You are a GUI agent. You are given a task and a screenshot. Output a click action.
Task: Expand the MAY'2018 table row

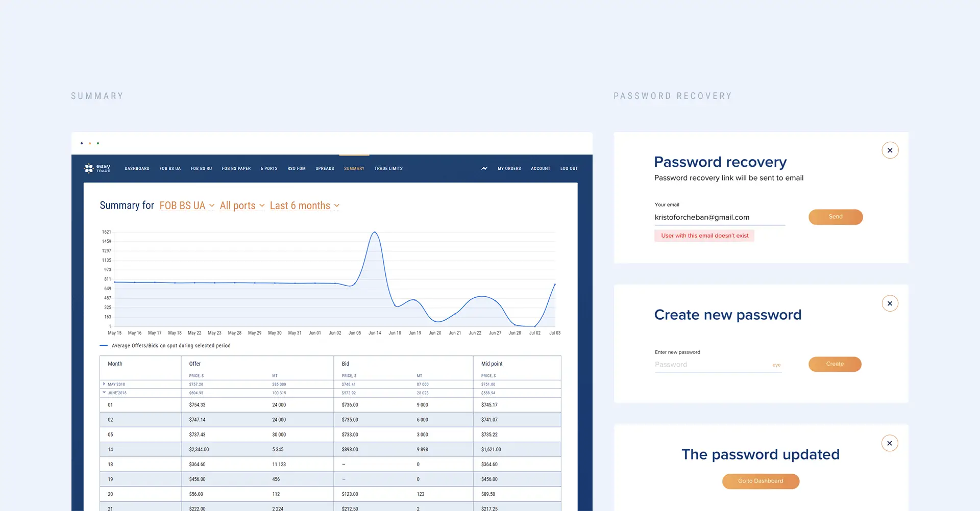tap(104, 384)
